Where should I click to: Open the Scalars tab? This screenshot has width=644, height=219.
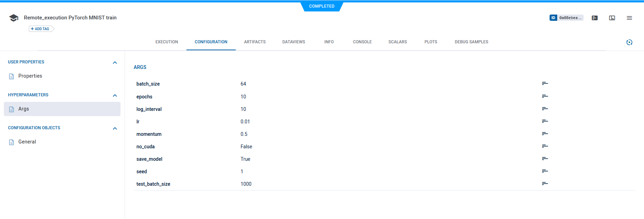point(398,42)
